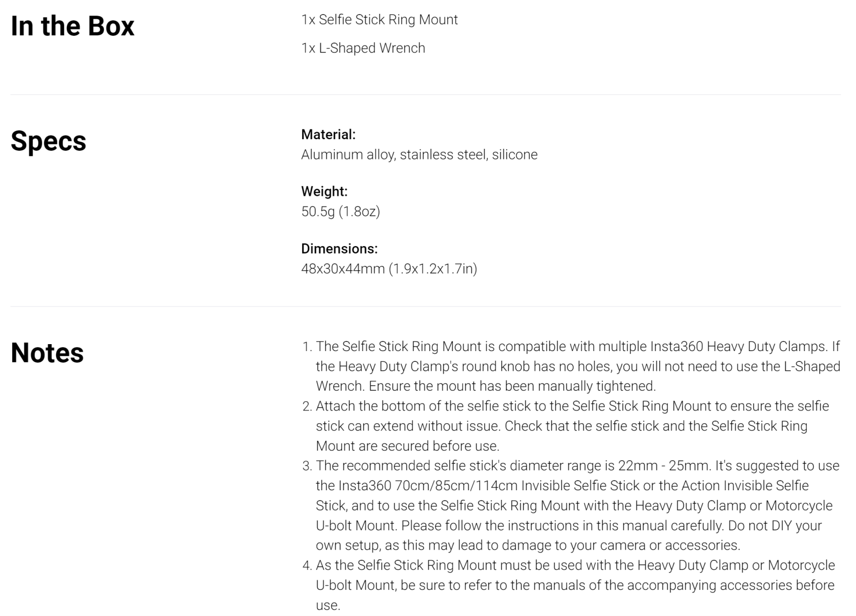Click the "1x Selfie Stick Ring Mount" item
The image size is (856, 616).
[379, 20]
